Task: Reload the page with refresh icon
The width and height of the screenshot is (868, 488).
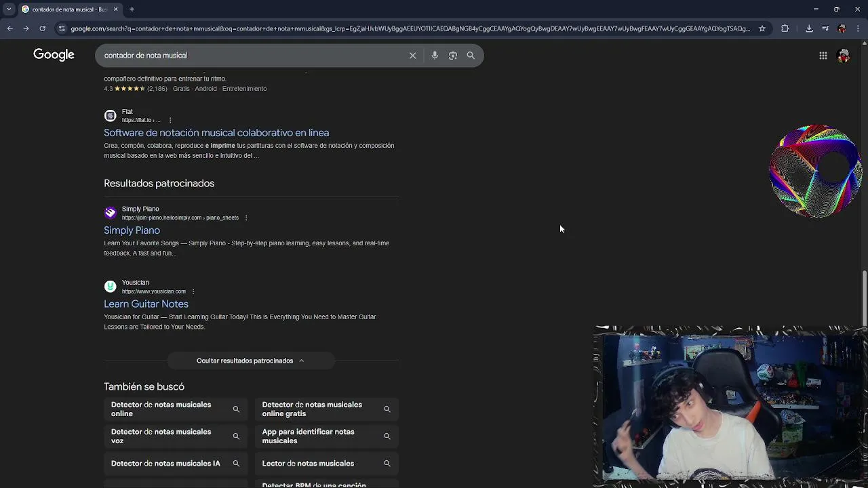Action: pyautogui.click(x=42, y=28)
